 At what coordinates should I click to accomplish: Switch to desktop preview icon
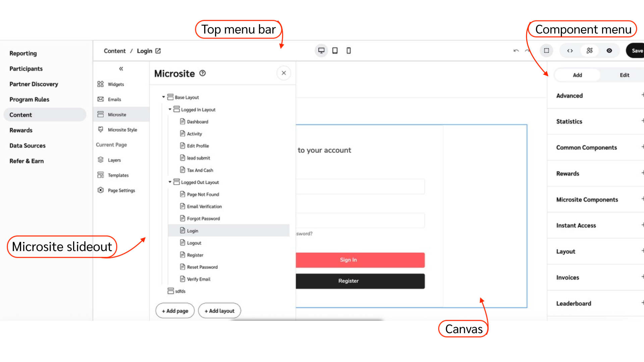[321, 51]
